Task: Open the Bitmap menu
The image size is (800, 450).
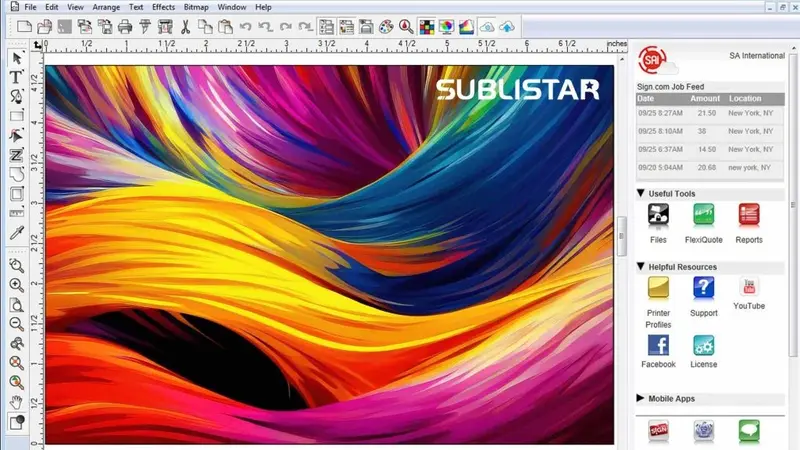Action: coord(196,7)
